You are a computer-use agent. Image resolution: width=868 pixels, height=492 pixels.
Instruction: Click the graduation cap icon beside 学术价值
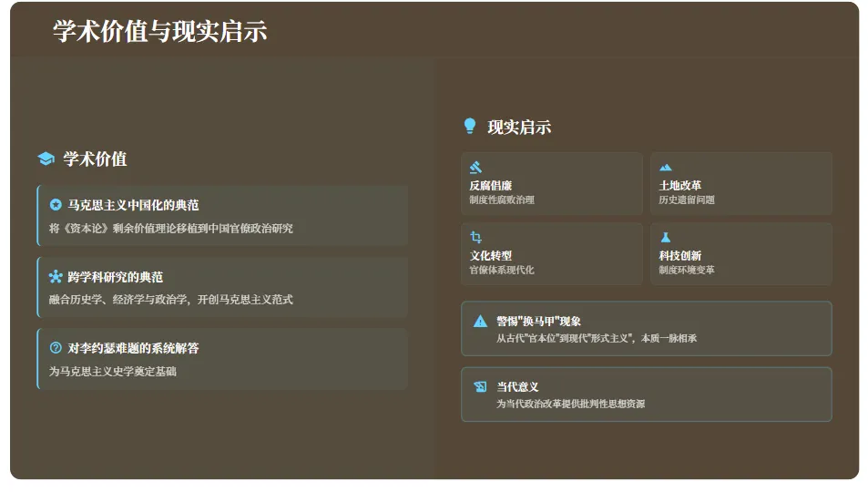click(46, 159)
